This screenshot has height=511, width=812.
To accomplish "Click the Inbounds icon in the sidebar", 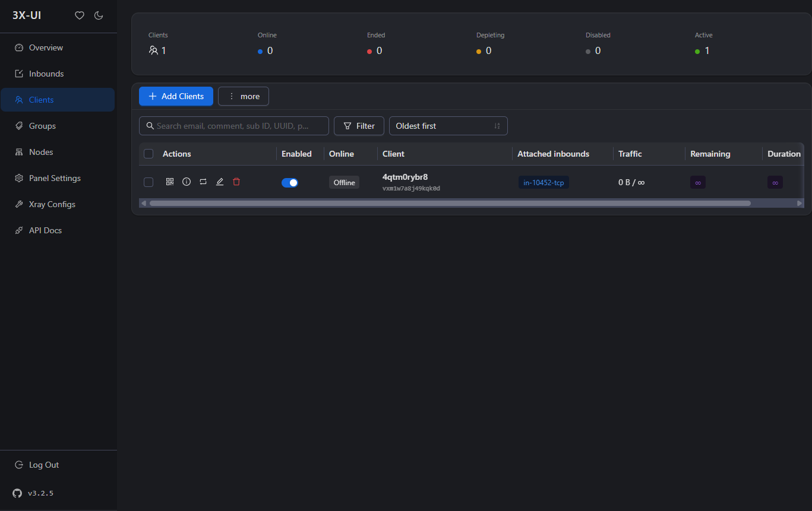I will (19, 74).
